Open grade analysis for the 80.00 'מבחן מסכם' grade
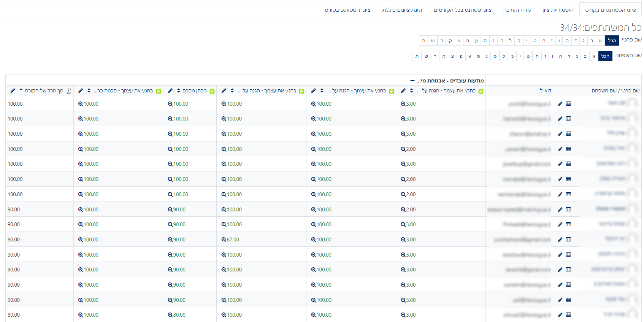Screen dimensions: 644x322 tap(170, 315)
